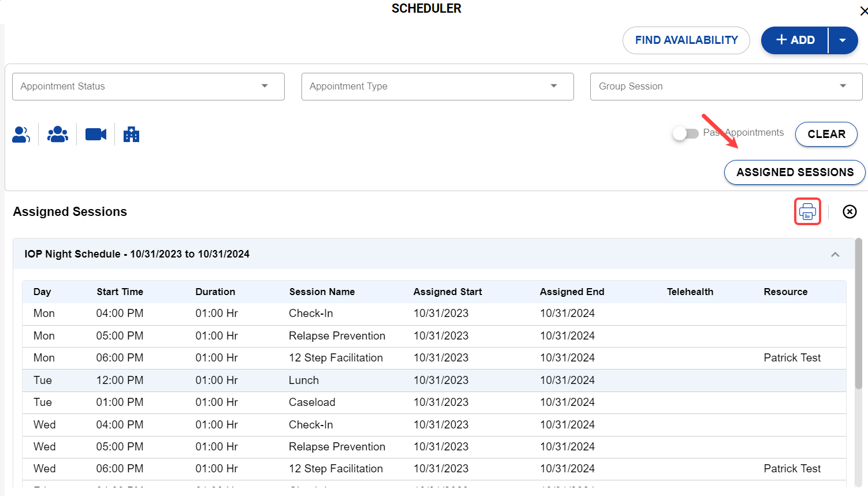Select the facility building filter icon
The image size is (868, 496).
131,135
